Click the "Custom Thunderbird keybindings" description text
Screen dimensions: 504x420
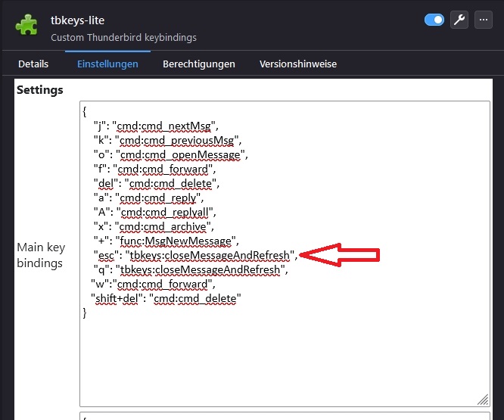[x=123, y=37]
